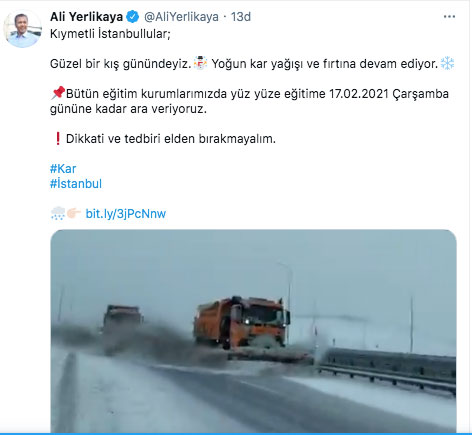Click the snowman emoji icon
Image resolution: width=472 pixels, height=435 pixels.
(x=200, y=63)
